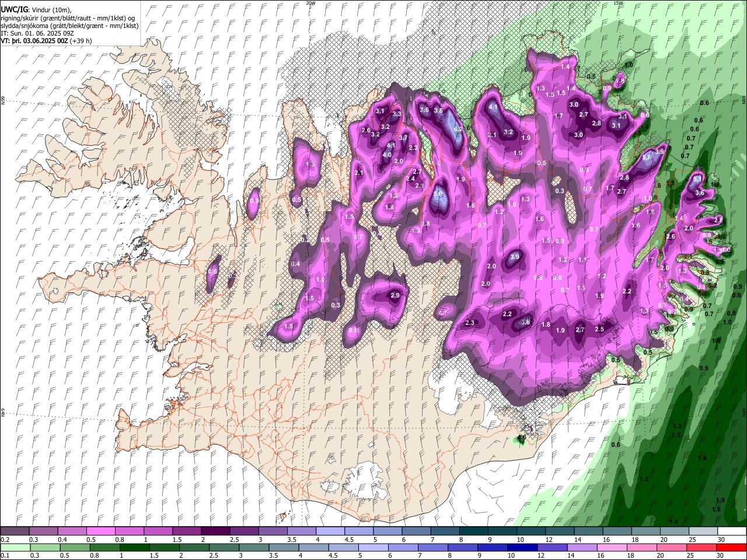Screen dimensions: 747x560
Task: Click the light pink 16 swatch in rain legend
Action: click(x=612, y=548)
